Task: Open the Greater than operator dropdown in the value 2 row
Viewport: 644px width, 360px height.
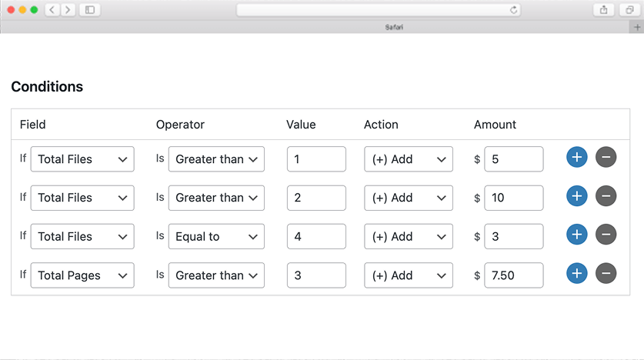Action: (x=216, y=198)
